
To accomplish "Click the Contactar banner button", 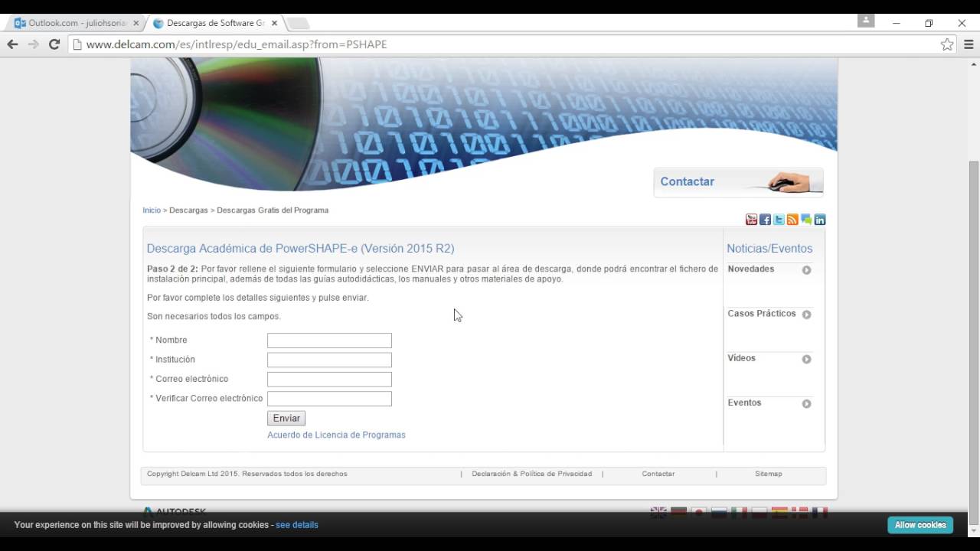I will 738,182.
